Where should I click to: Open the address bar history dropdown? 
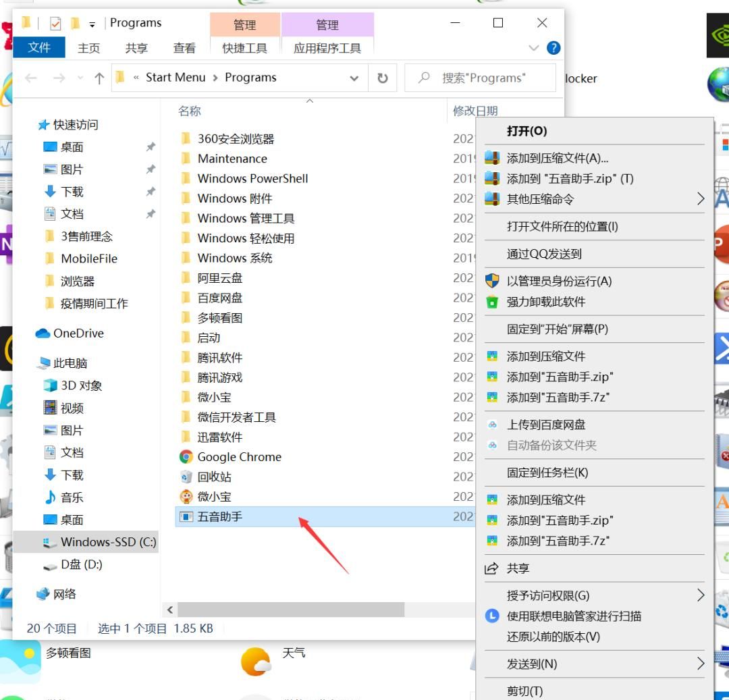pyautogui.click(x=354, y=78)
